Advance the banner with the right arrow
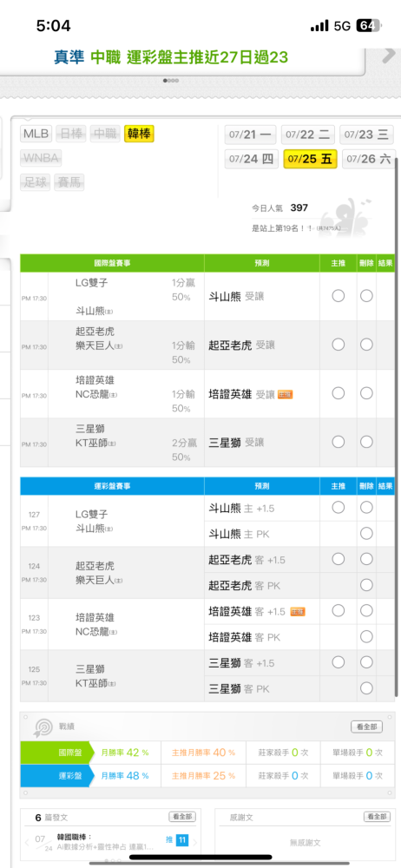The height and width of the screenshot is (868, 401). pos(389,56)
